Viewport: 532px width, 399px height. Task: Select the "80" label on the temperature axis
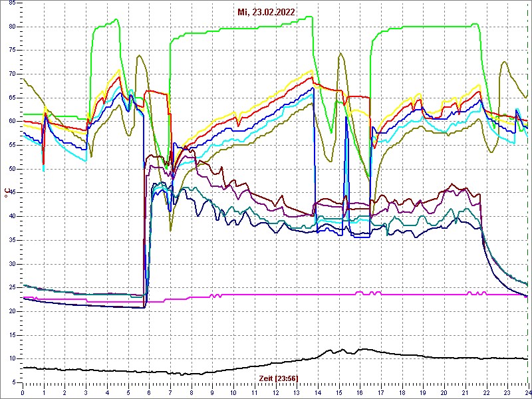(x=12, y=27)
